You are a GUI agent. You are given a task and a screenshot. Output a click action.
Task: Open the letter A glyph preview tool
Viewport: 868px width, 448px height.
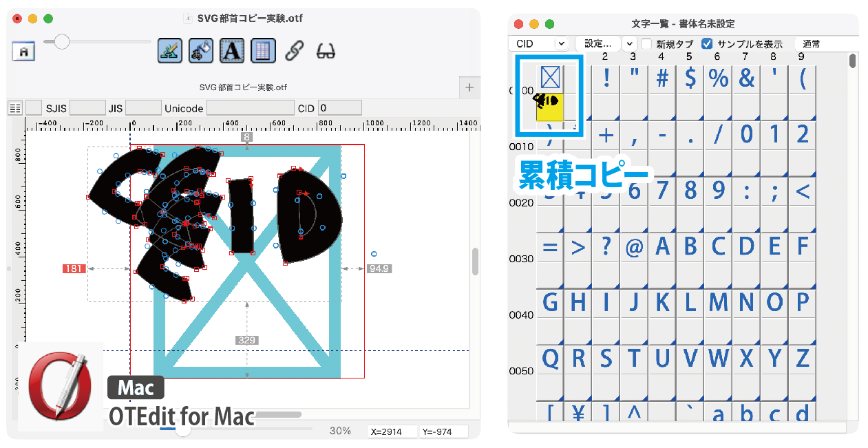[232, 50]
